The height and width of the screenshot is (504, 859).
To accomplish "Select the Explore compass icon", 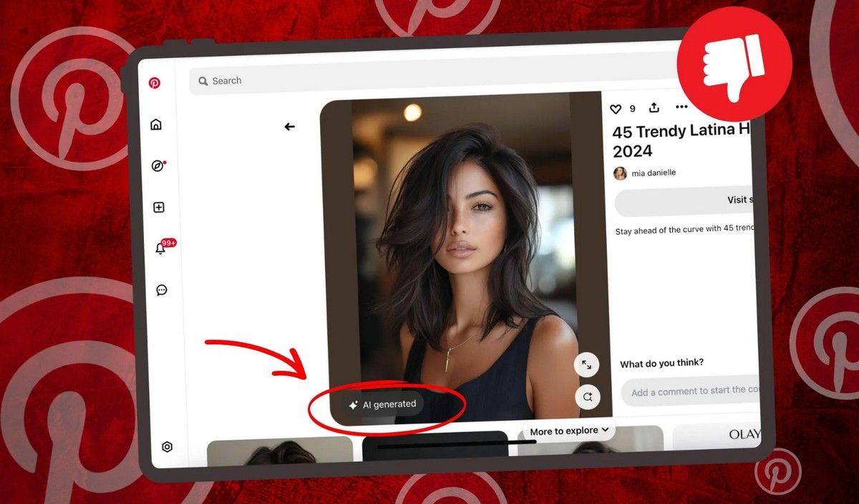I will (159, 165).
